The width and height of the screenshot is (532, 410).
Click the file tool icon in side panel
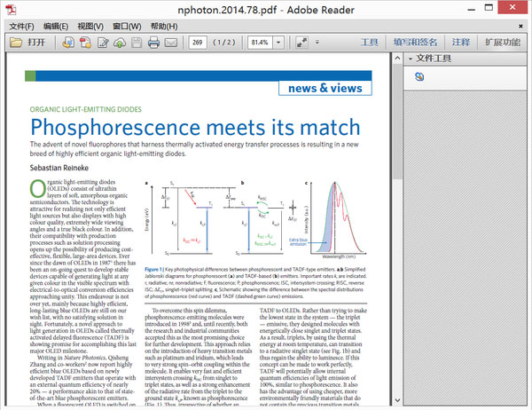click(x=419, y=77)
